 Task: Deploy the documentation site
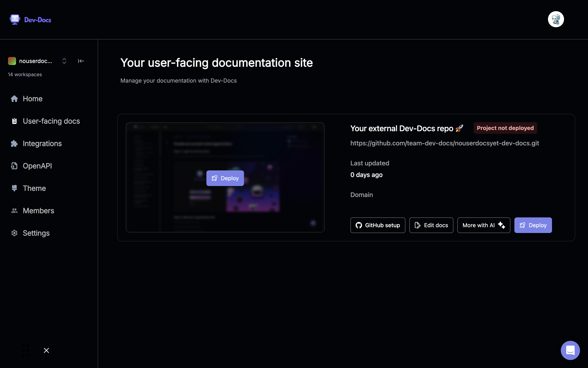coord(533,225)
